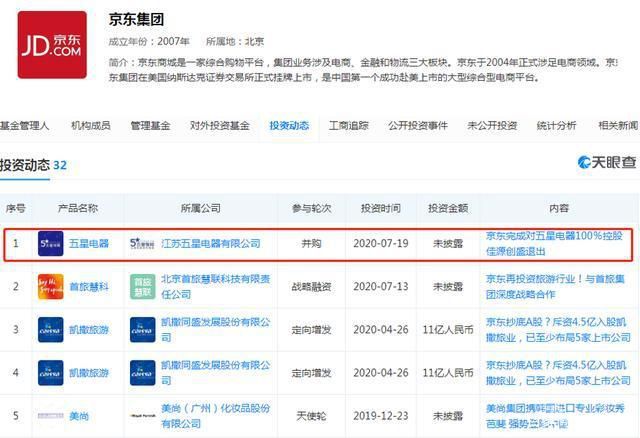
Task: Click the 产品名称 column header
Action: [x=78, y=208]
